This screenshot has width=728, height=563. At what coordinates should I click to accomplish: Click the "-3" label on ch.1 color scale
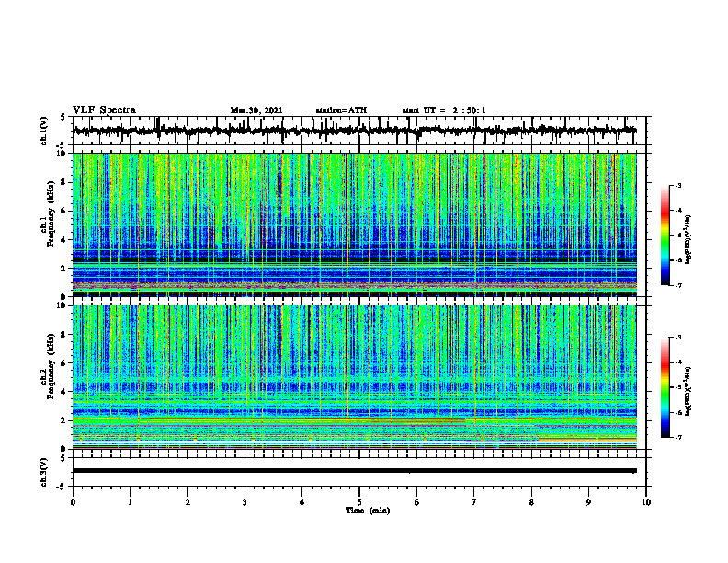pyautogui.click(x=678, y=185)
